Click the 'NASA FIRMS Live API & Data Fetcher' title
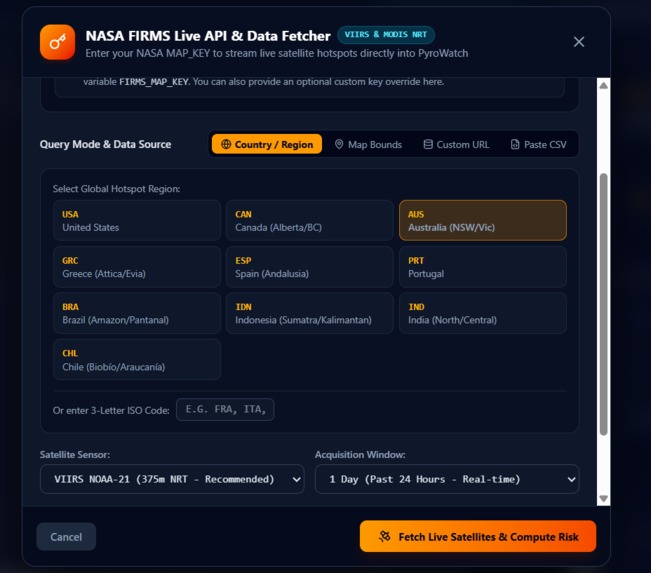 pyautogui.click(x=208, y=36)
